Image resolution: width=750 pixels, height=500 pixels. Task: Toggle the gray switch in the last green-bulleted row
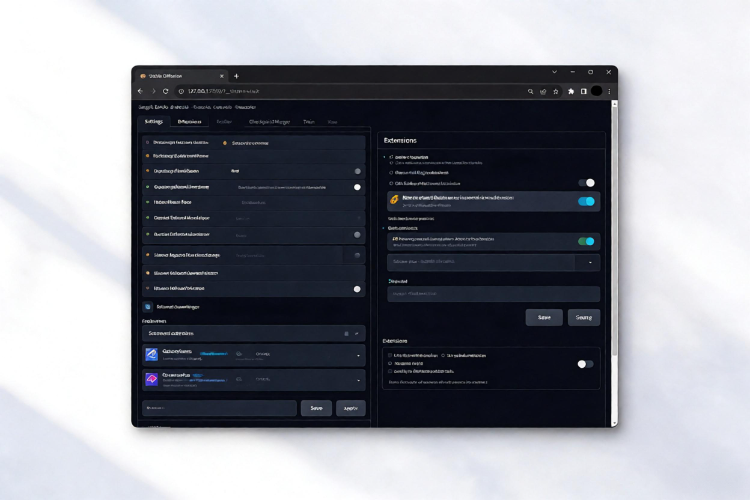point(357,235)
